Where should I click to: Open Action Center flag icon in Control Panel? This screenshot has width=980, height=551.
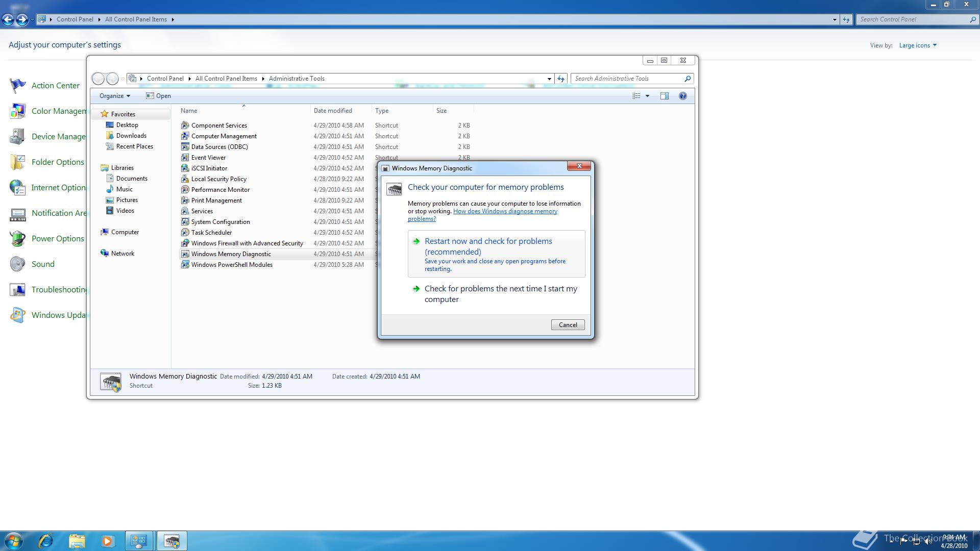click(x=18, y=86)
